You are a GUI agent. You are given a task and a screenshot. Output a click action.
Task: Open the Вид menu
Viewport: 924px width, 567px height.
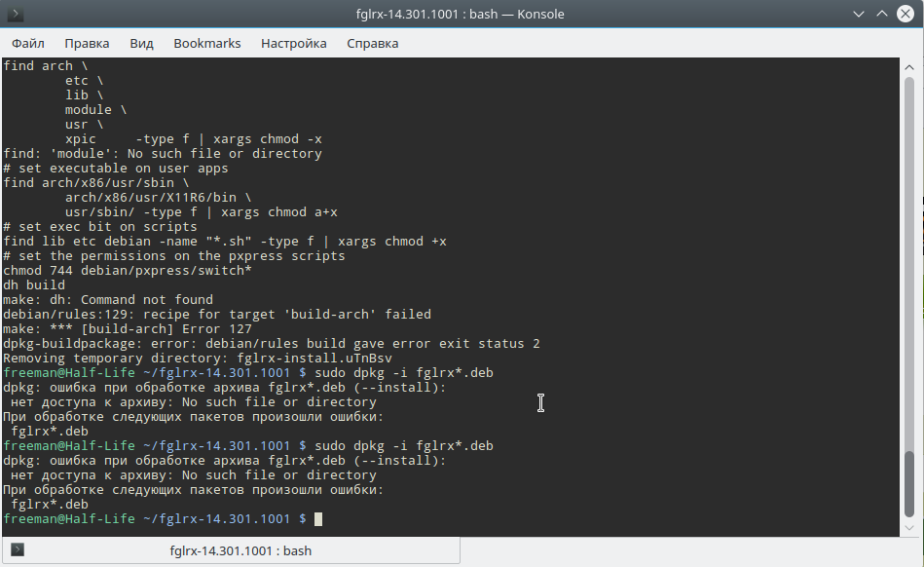[x=141, y=43]
